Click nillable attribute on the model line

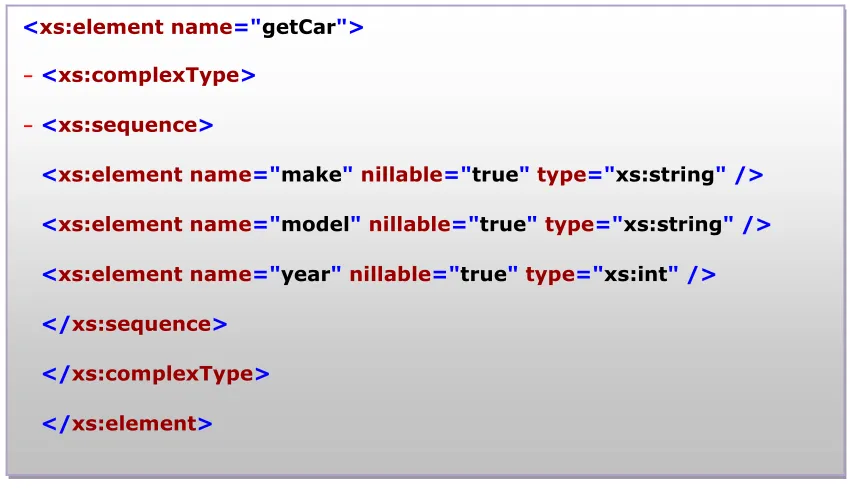click(410, 225)
